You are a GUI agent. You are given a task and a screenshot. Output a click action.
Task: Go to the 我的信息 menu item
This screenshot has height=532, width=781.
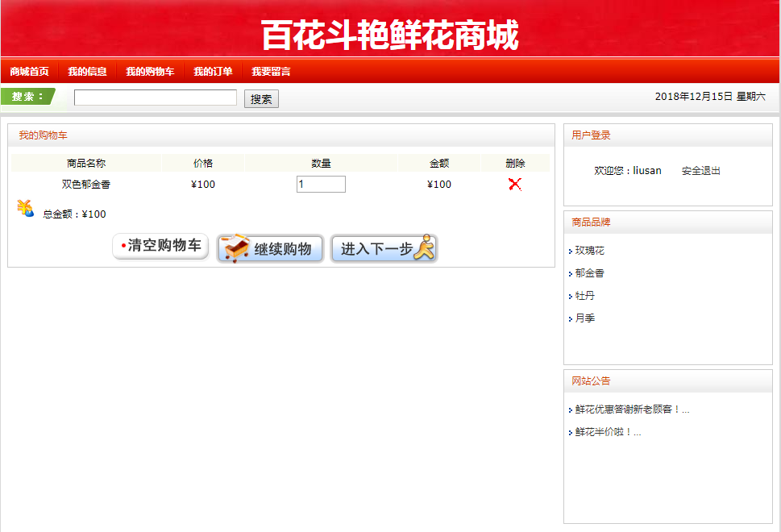point(87,71)
